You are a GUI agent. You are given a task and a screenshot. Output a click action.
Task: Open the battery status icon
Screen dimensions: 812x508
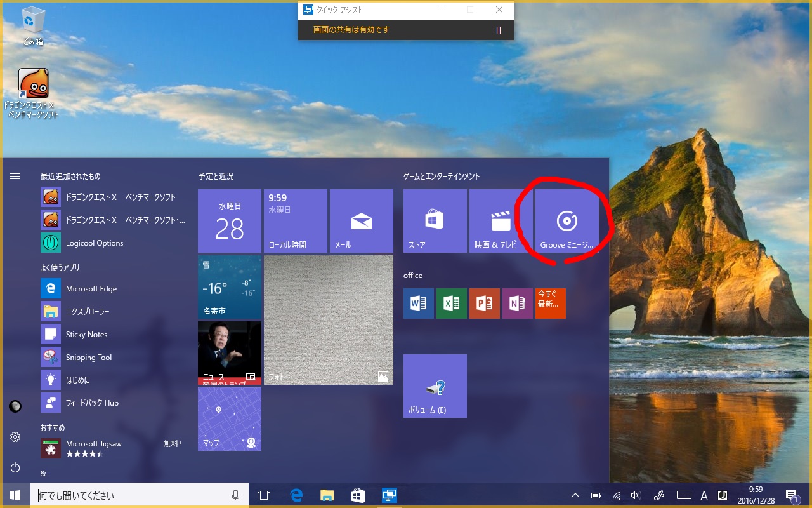click(596, 495)
